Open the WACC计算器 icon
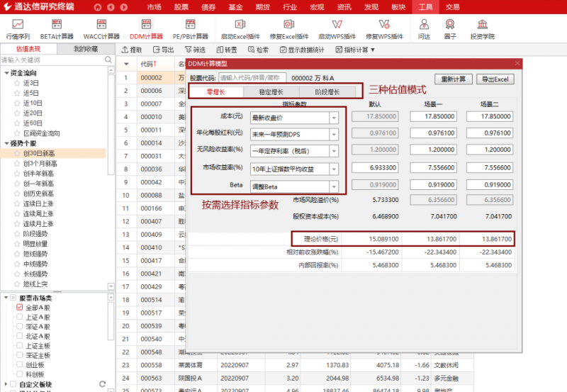 pyautogui.click(x=101, y=29)
